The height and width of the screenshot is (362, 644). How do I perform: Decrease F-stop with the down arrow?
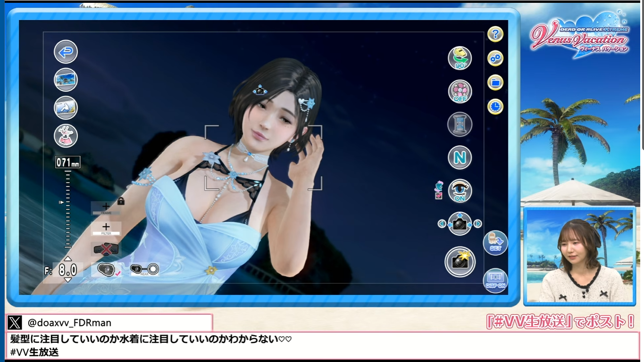[67, 280]
